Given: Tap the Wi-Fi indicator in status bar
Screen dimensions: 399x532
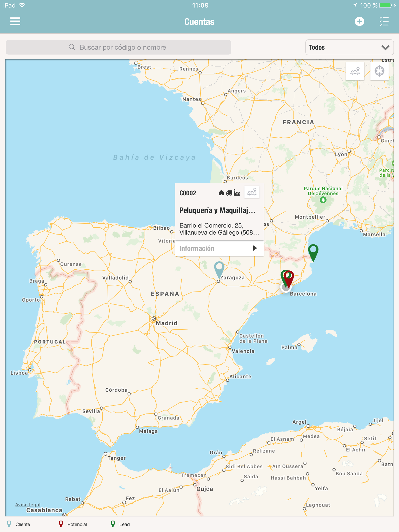Looking at the screenshot, I should [22, 5].
